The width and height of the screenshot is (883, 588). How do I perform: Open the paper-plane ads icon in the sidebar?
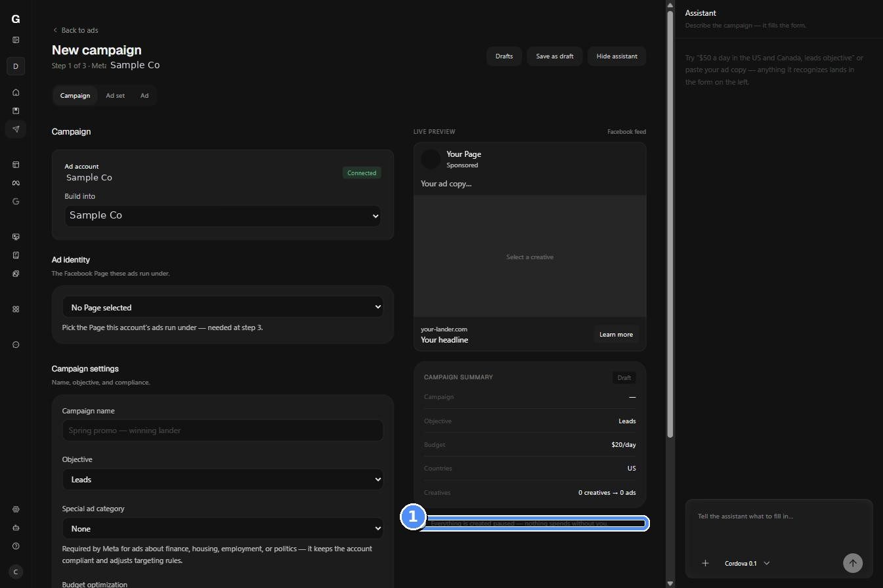(16, 129)
